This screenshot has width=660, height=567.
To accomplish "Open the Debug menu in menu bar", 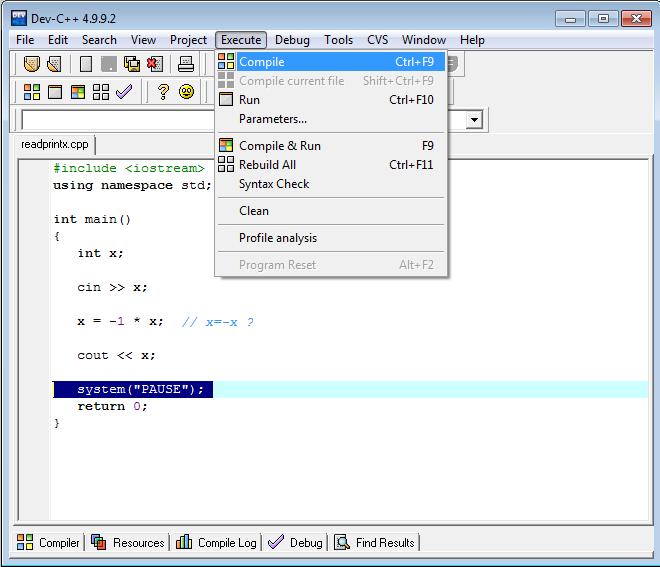I will pos(292,40).
